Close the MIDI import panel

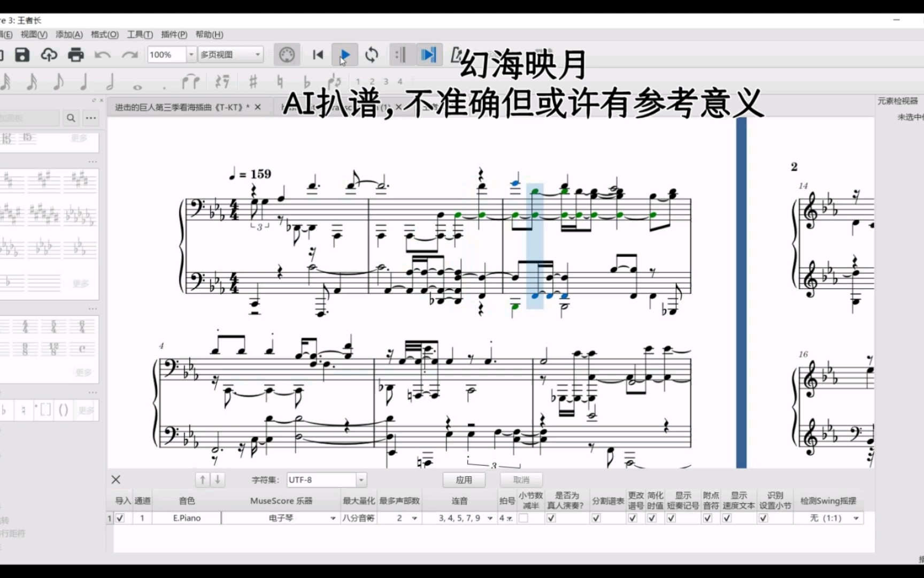point(115,480)
